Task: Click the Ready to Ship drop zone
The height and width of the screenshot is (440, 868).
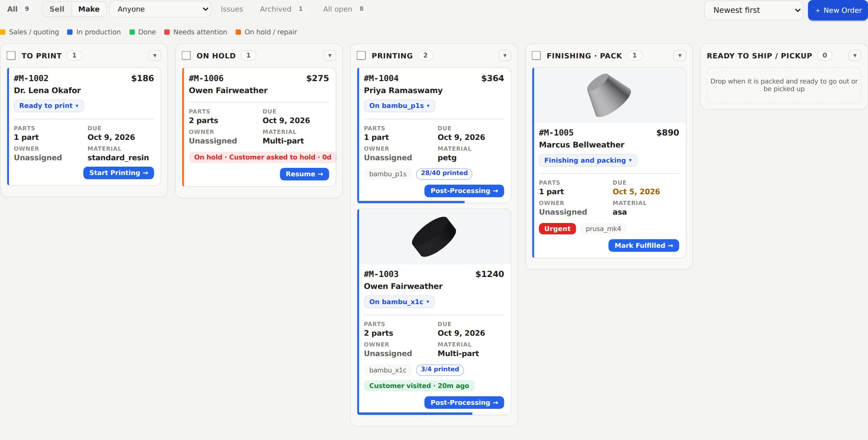Action: pos(784,85)
